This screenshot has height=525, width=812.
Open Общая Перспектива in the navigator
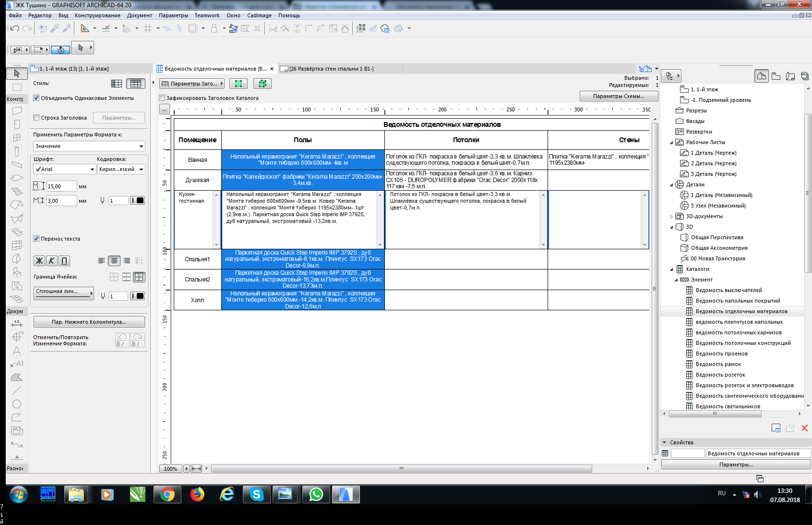coord(716,237)
